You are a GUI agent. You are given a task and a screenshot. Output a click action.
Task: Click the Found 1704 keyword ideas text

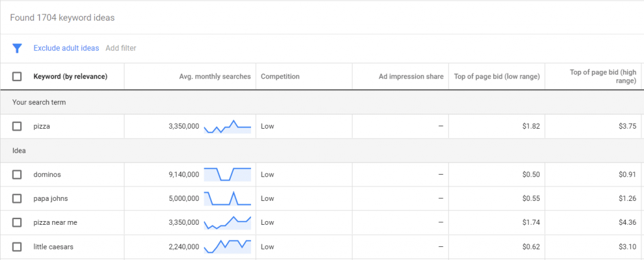(x=62, y=18)
